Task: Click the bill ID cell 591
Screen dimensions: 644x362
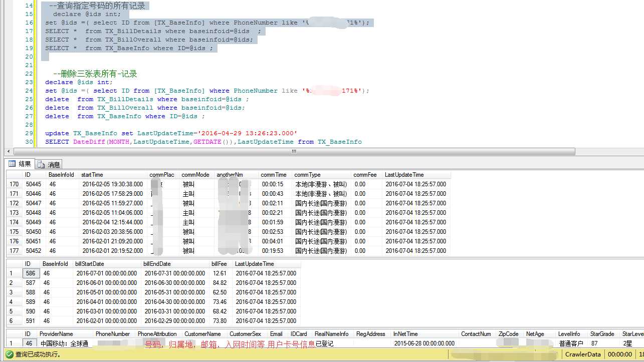Action: (x=31, y=321)
